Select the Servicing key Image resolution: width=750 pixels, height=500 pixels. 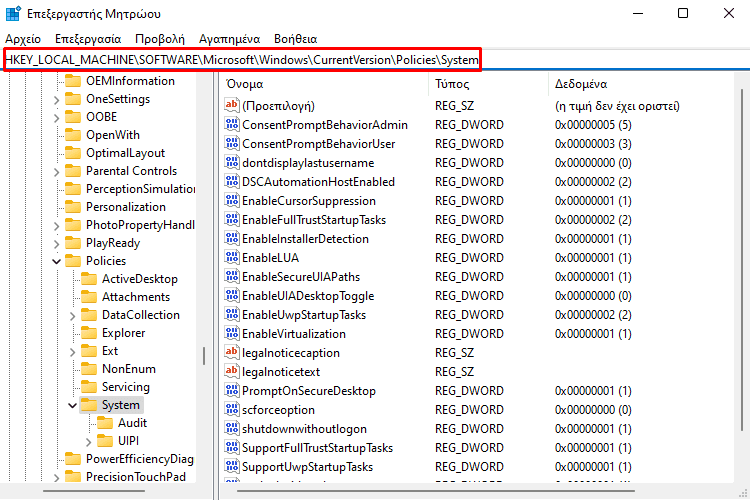coord(126,387)
